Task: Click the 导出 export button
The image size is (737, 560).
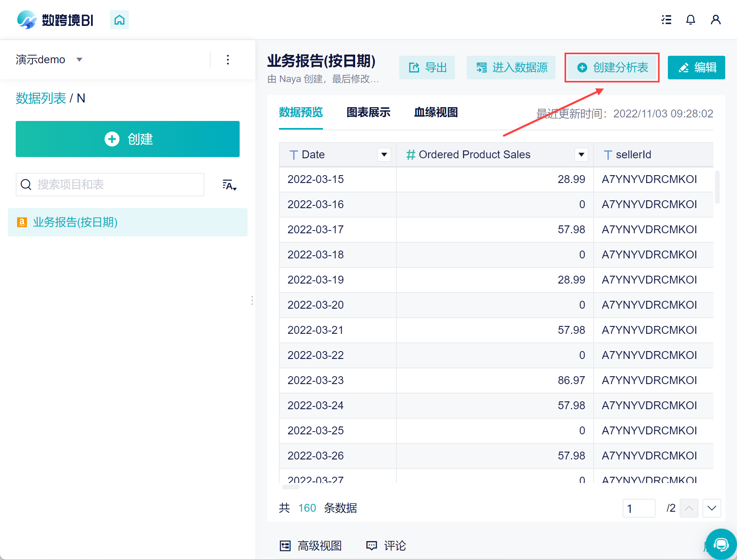Action: (x=427, y=68)
